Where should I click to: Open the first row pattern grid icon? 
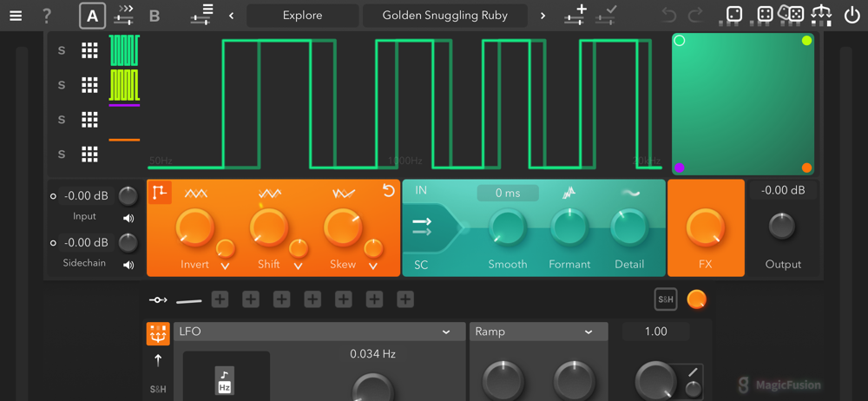[x=89, y=50]
